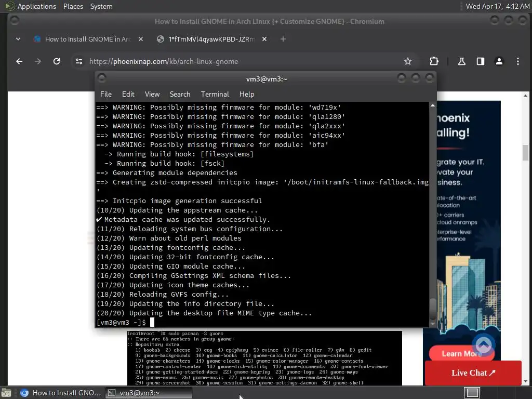Screen dimensions: 532x399
Task: View site information icon in address bar
Action: pyautogui.click(x=79, y=61)
